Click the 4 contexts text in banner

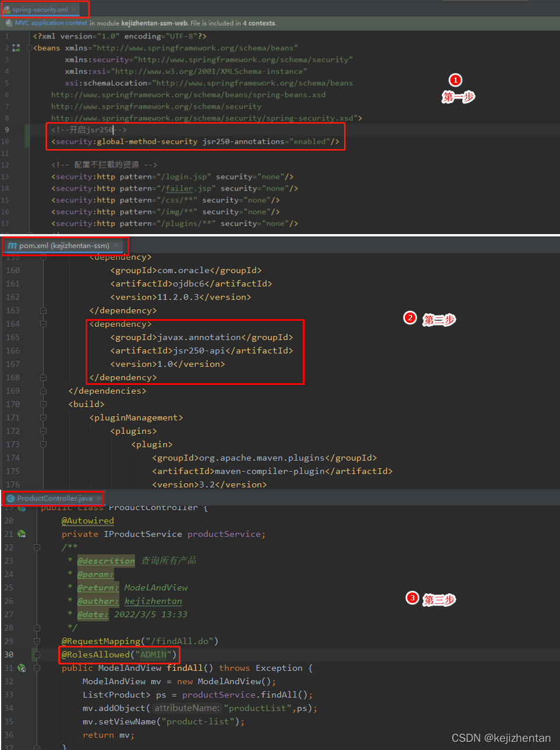[259, 23]
